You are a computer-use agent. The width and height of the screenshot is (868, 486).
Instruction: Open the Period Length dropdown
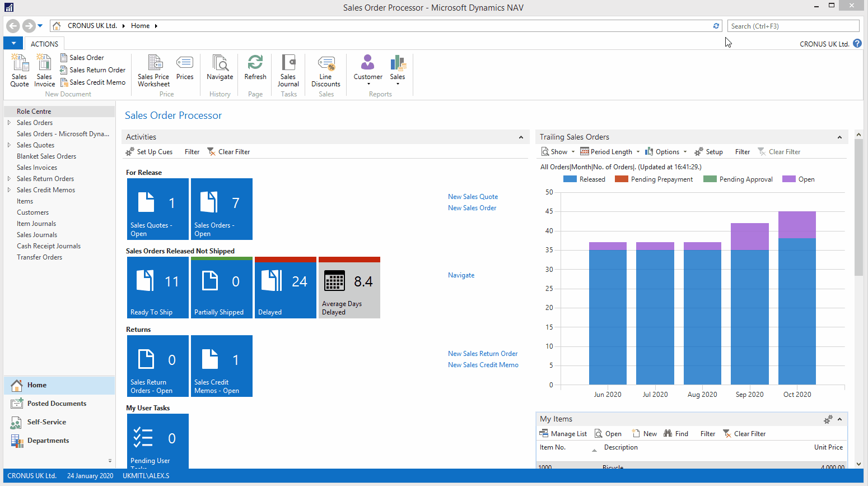coord(610,152)
